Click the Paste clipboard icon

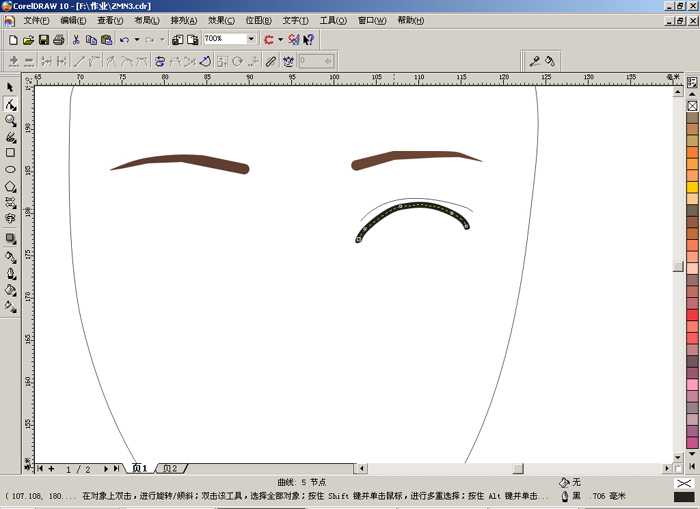pyautogui.click(x=106, y=40)
